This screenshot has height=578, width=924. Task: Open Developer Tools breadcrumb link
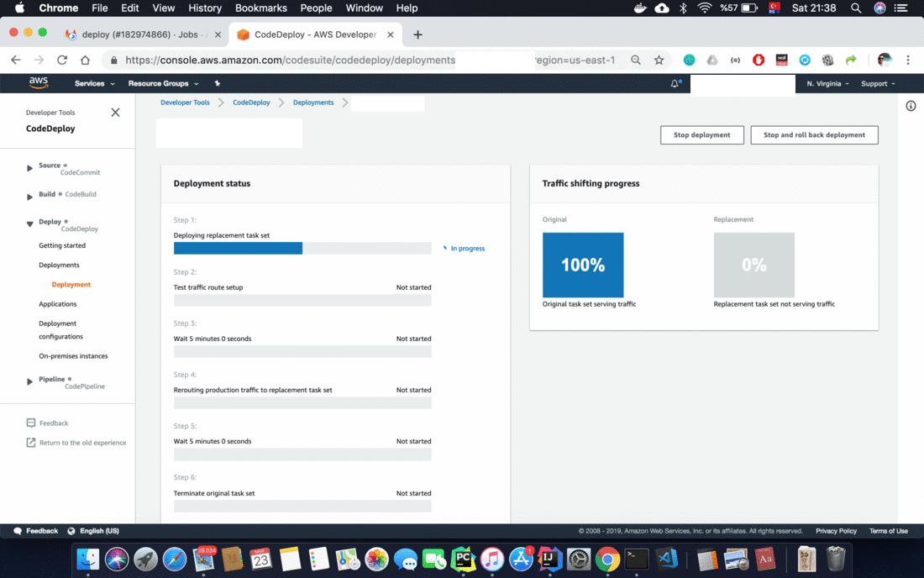[x=185, y=102]
